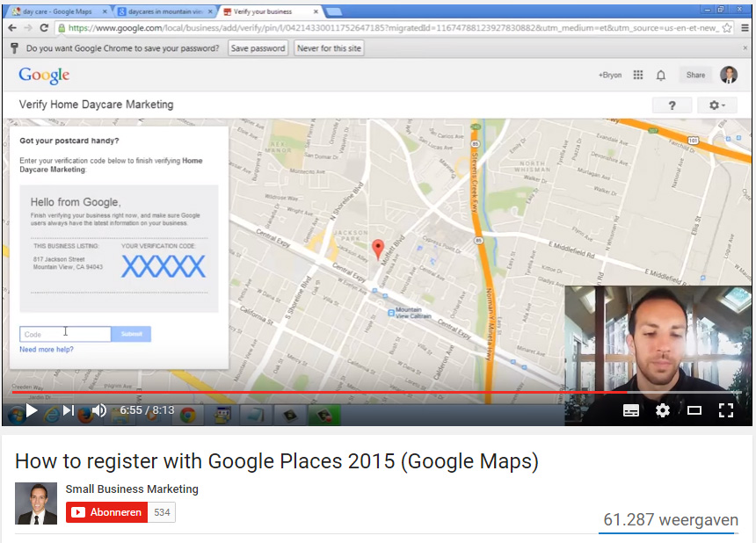Open Google account avatar

coord(729,75)
